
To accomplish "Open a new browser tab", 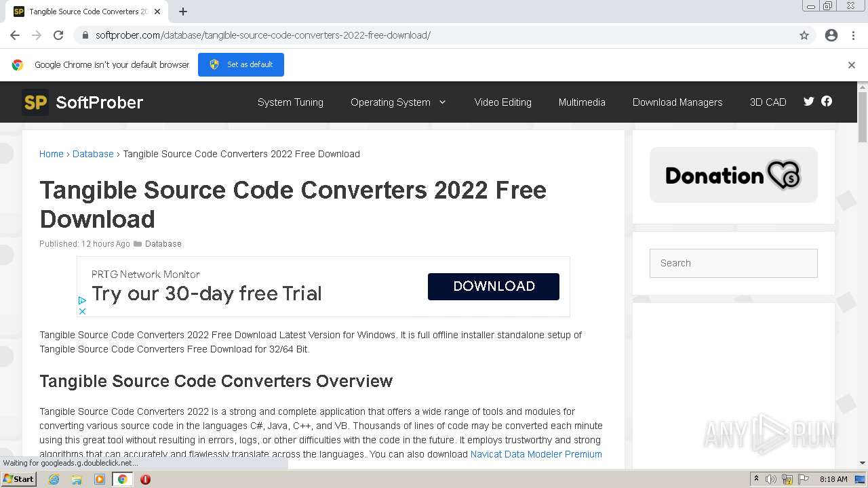I will coord(183,12).
